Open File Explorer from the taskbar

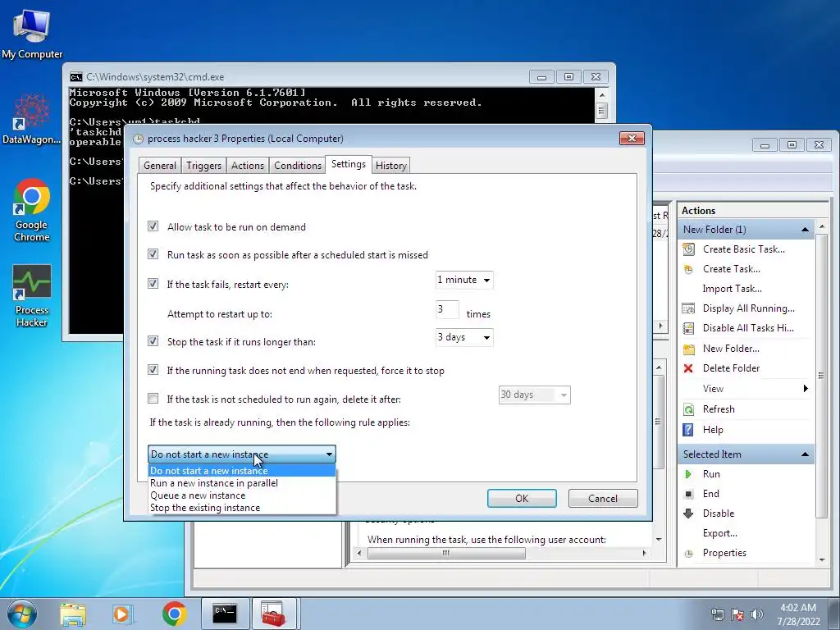tap(73, 614)
